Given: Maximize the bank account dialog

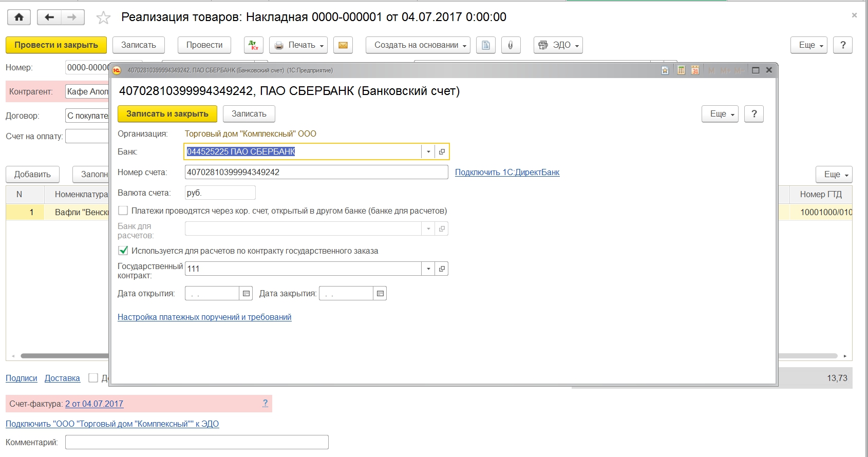Looking at the screenshot, I should coord(756,70).
